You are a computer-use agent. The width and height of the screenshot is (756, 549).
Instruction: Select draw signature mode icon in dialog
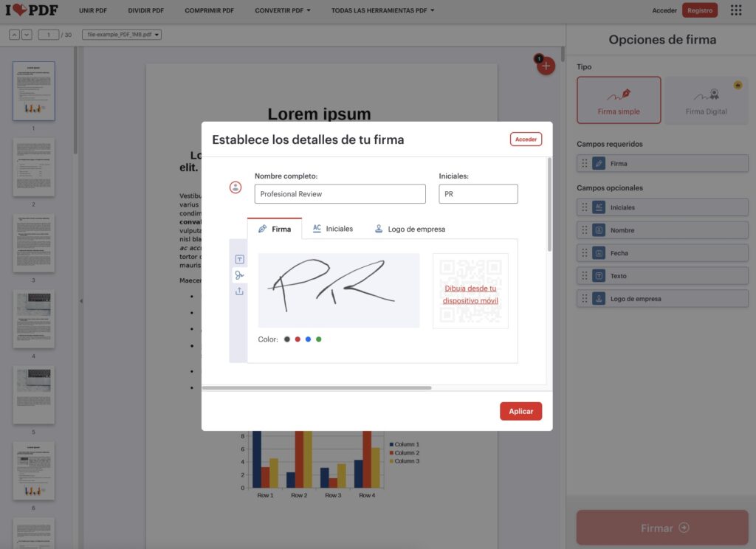tap(240, 275)
